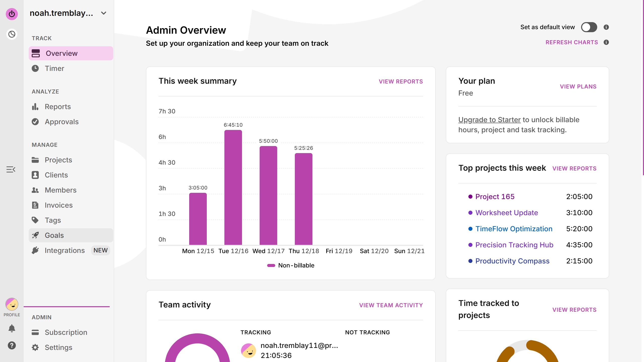Click the Subscription card icon
Image resolution: width=644 pixels, height=362 pixels.
(35, 332)
